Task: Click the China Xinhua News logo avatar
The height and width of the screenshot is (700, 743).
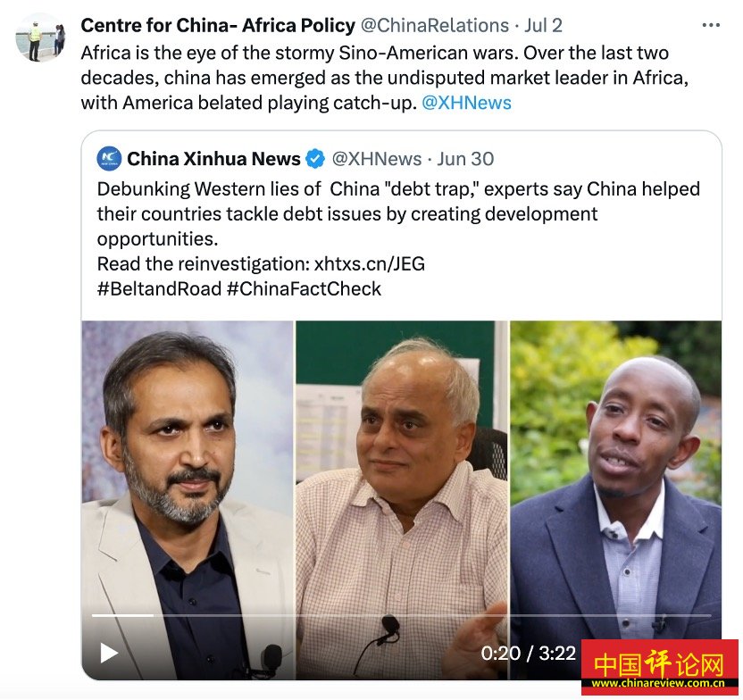Action: (109, 159)
